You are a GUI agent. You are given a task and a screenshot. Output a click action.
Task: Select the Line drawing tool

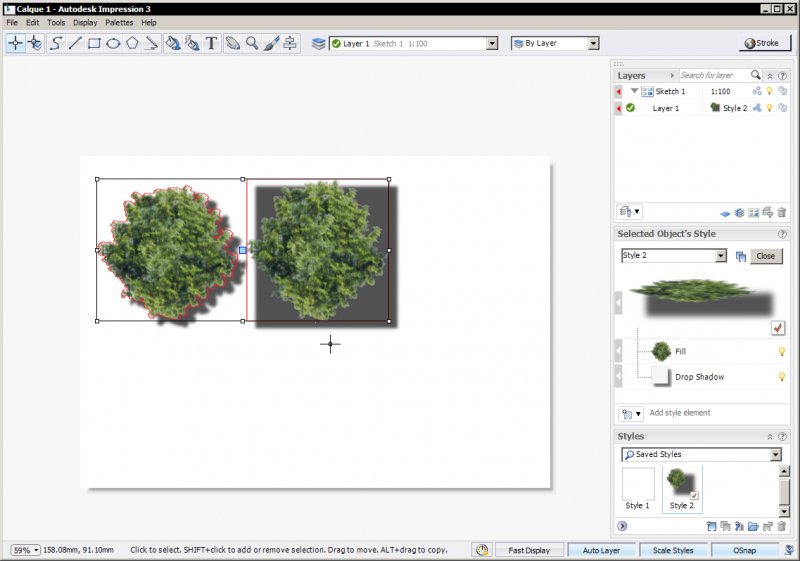click(x=75, y=43)
